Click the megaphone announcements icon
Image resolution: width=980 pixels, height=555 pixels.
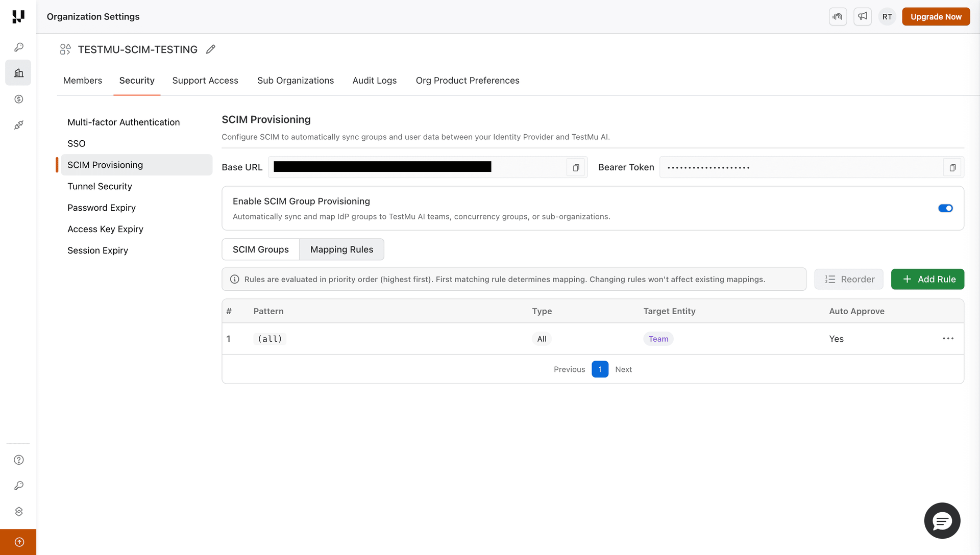tap(863, 16)
